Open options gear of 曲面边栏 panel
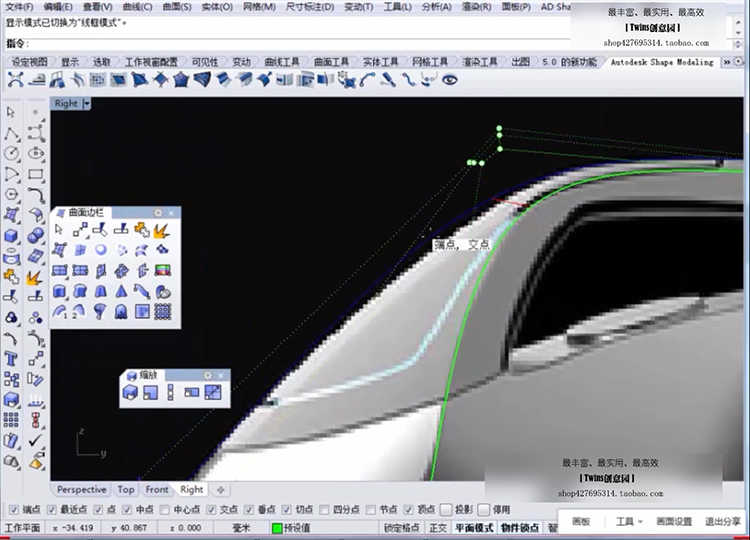 (x=158, y=212)
